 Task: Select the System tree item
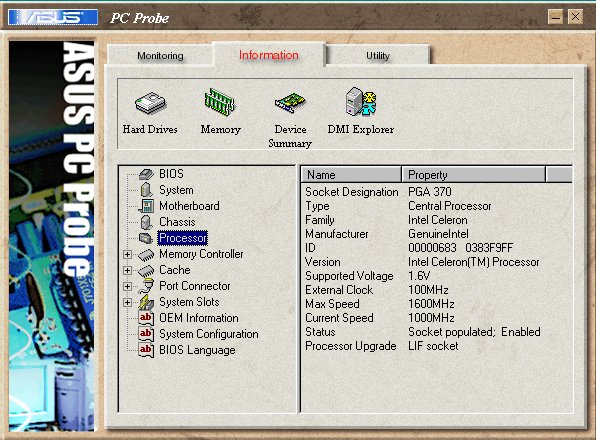pyautogui.click(x=176, y=190)
